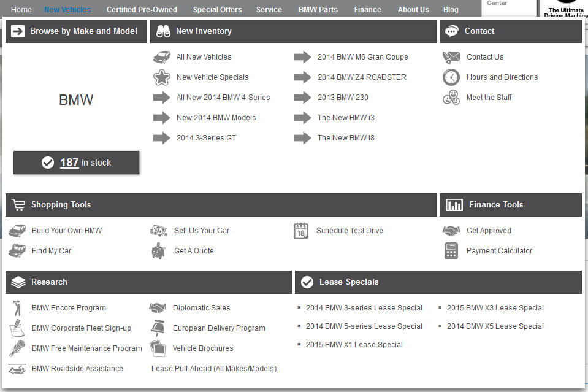Open the BMW Roadside Assistance link
The width and height of the screenshot is (588, 392).
point(77,369)
